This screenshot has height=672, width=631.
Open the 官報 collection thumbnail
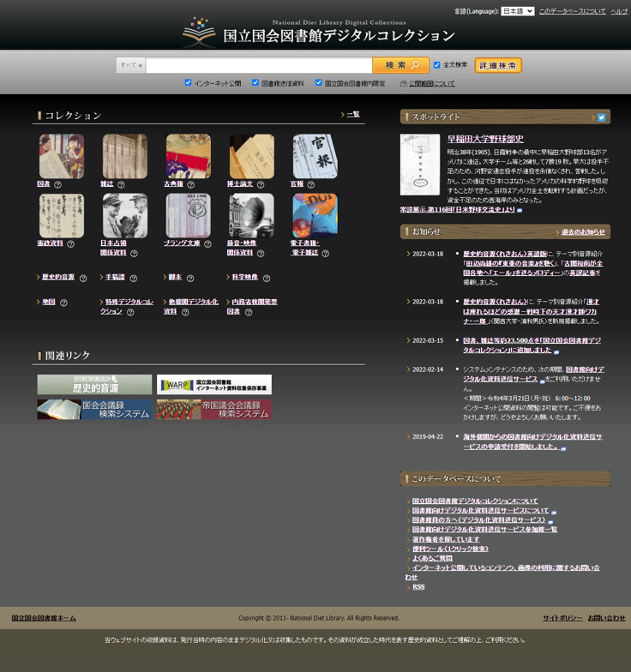[315, 156]
